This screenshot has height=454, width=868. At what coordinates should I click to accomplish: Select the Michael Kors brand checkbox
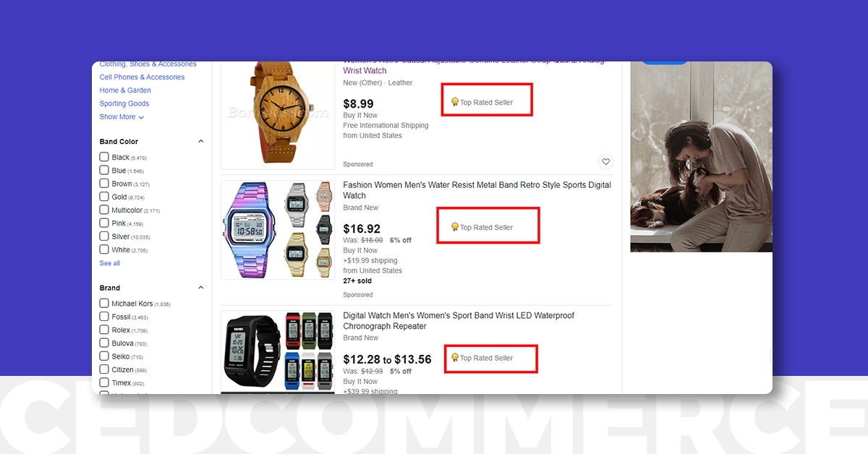104,304
